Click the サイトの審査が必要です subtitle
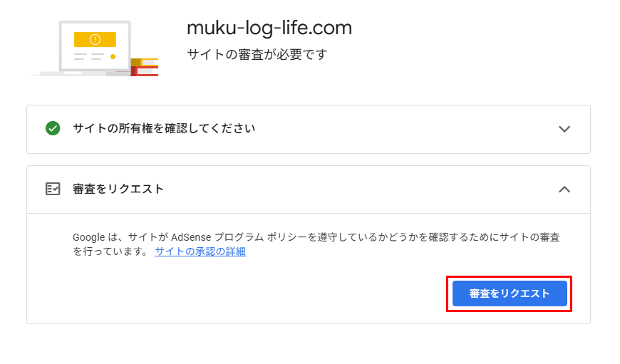 tap(257, 54)
